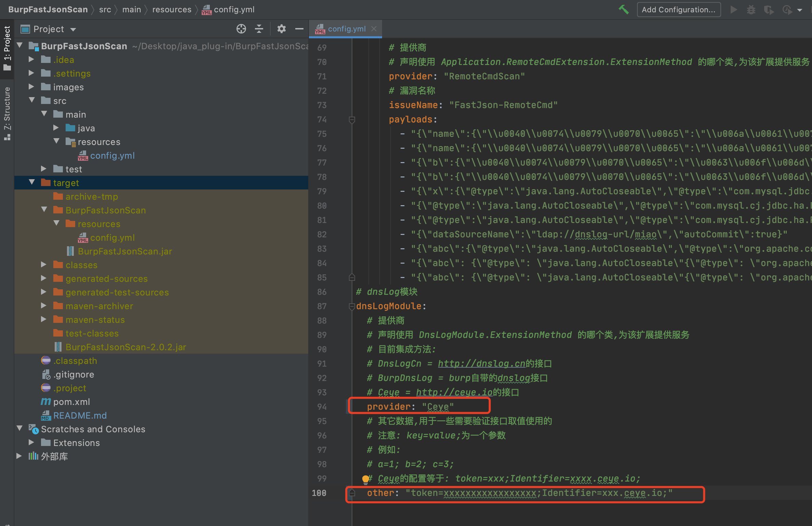Click the yellow lightbulb intention icon
Screen dimensions: 812x526
[x=365, y=479]
